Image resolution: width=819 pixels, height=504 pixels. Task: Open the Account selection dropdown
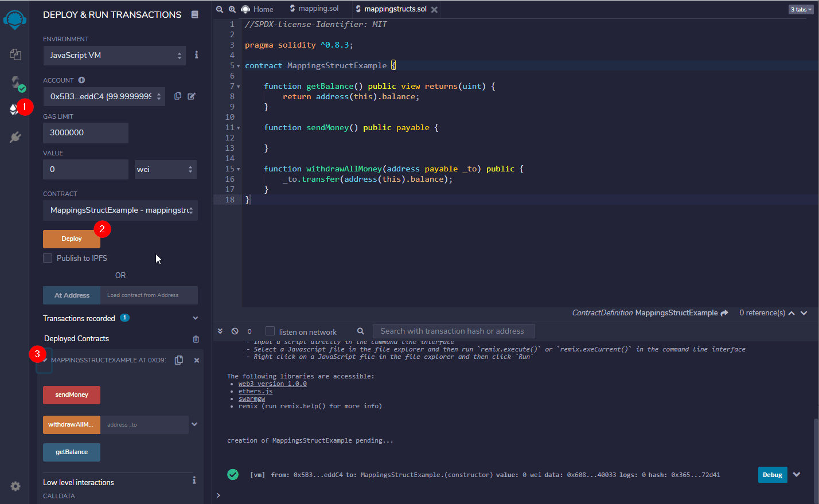pos(104,96)
